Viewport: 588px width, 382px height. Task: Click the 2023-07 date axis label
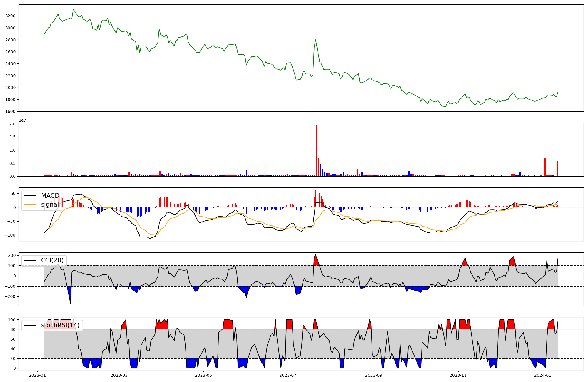(x=288, y=375)
